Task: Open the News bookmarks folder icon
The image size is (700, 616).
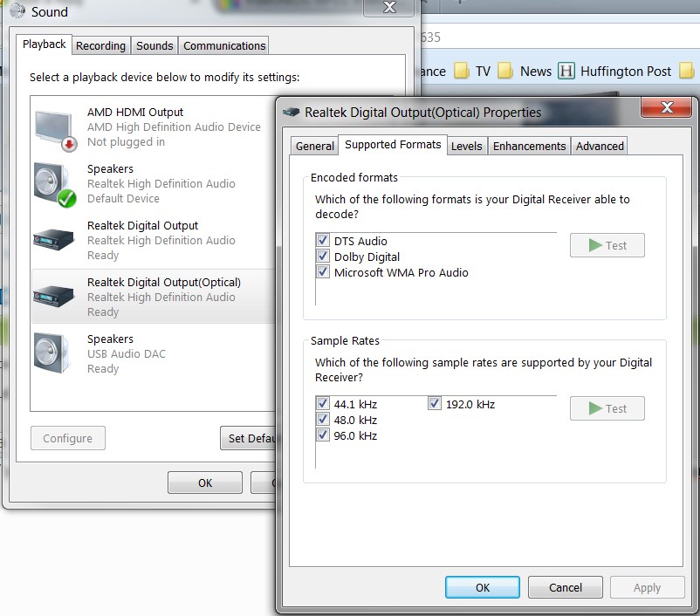Action: (505, 71)
